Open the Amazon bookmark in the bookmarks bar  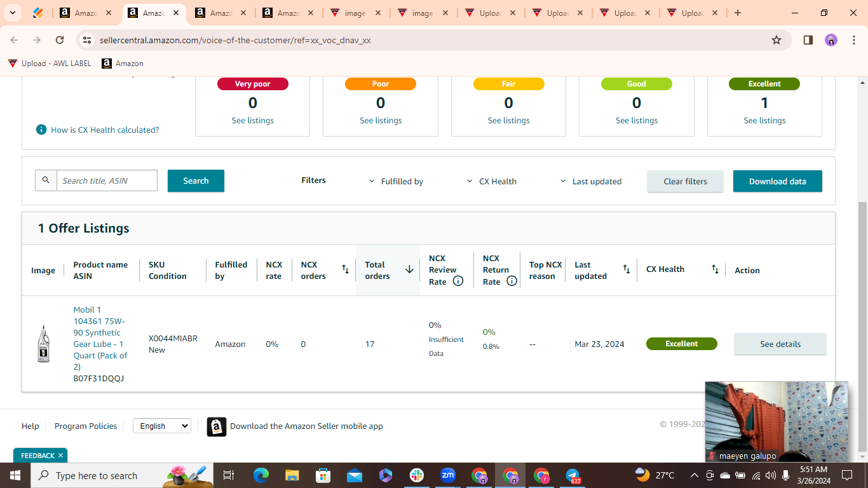click(123, 64)
